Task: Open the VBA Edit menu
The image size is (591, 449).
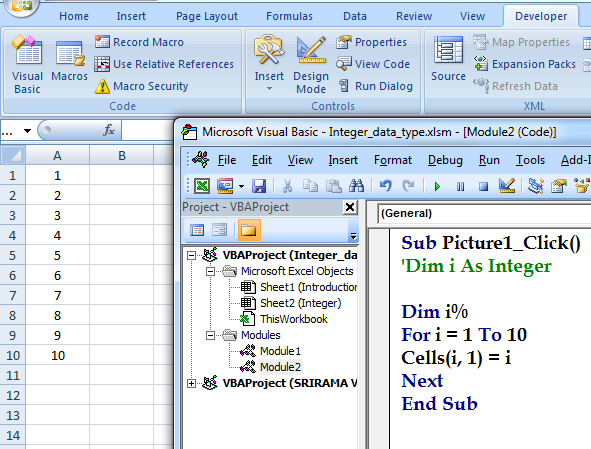Action: [262, 160]
